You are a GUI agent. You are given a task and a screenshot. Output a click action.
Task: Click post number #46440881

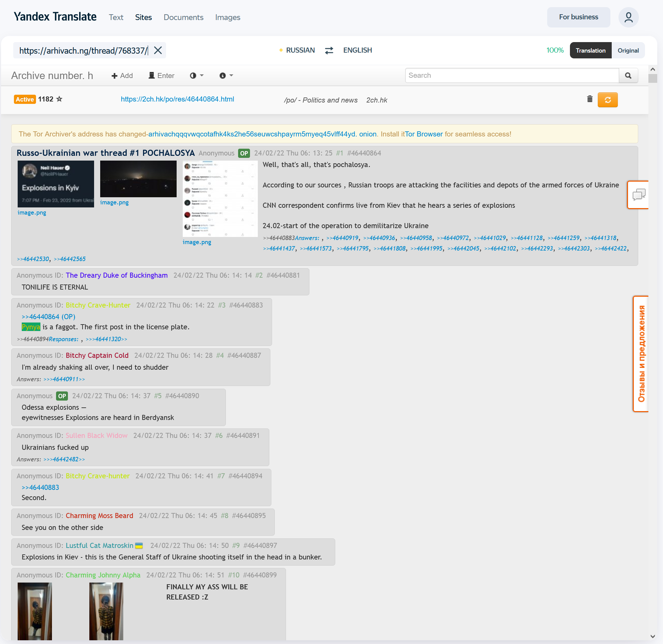(x=283, y=275)
